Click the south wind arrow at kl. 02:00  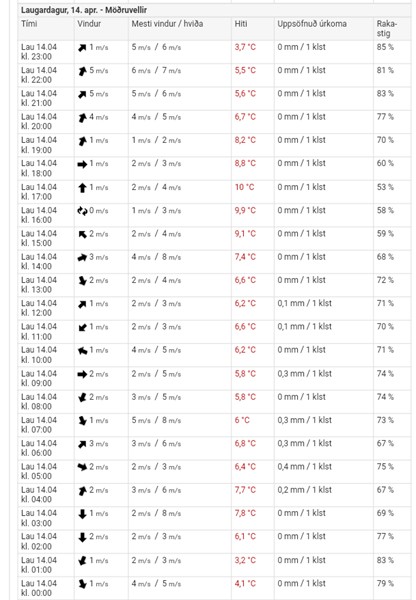pos(82,537)
